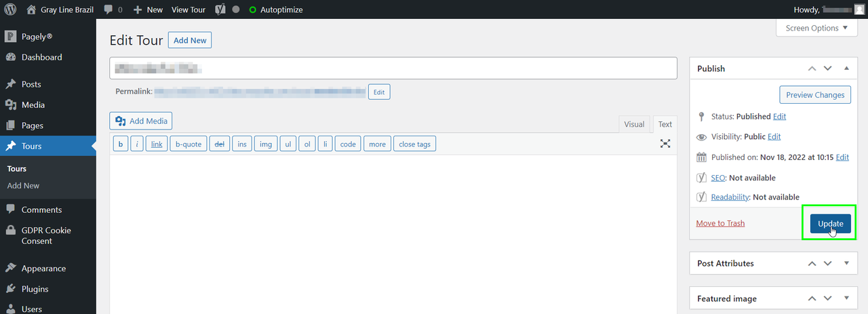This screenshot has width=868, height=314.
Task: Edit the post Visibility setting
Action: pos(774,136)
